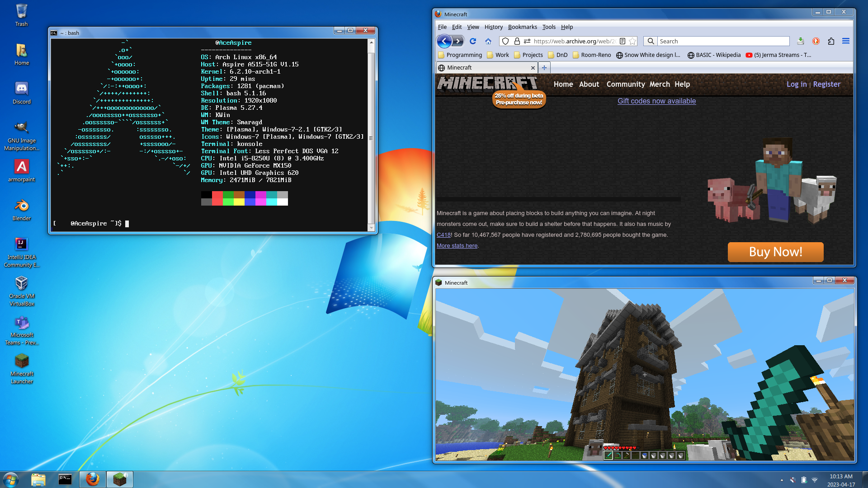Launch Discord from the desktop
This screenshot has height=488, width=868.
click(21, 89)
